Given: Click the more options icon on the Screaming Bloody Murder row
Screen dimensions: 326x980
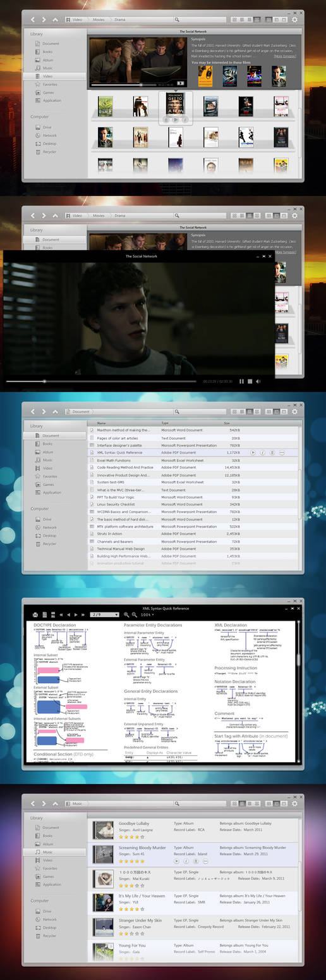Looking at the screenshot, I should tap(205, 861).
